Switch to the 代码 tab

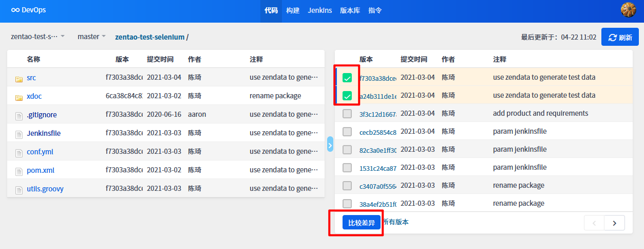271,10
